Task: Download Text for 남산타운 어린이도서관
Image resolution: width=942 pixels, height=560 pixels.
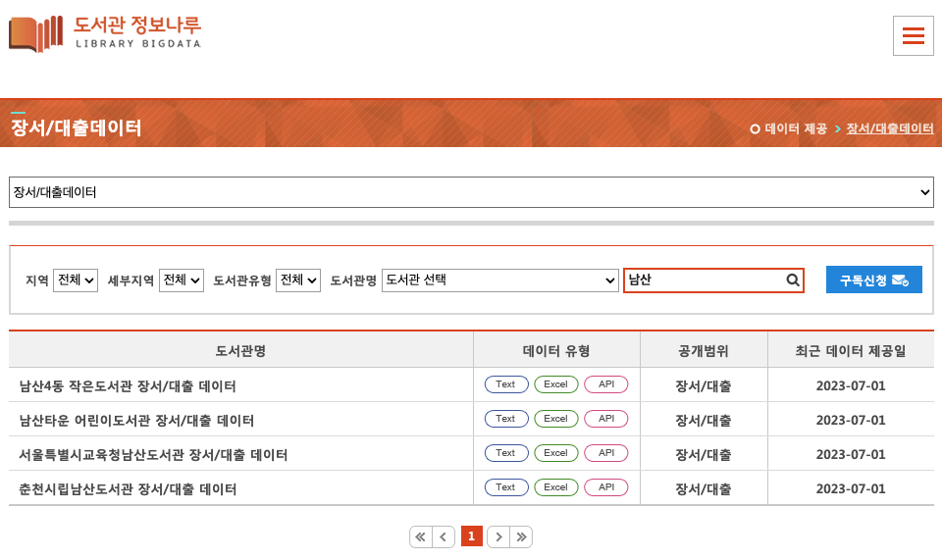Action: 506,419
